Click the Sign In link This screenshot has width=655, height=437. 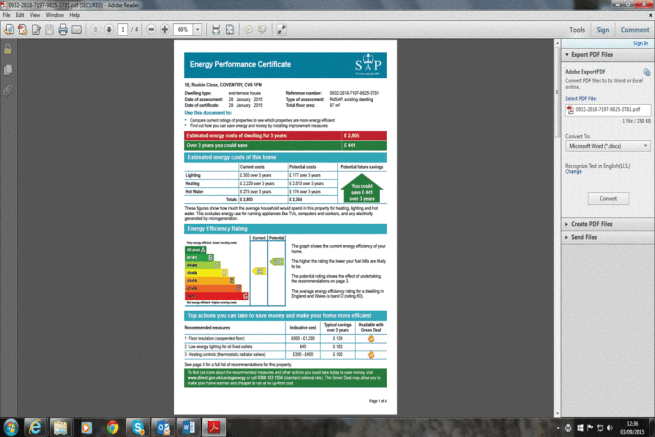click(x=640, y=43)
